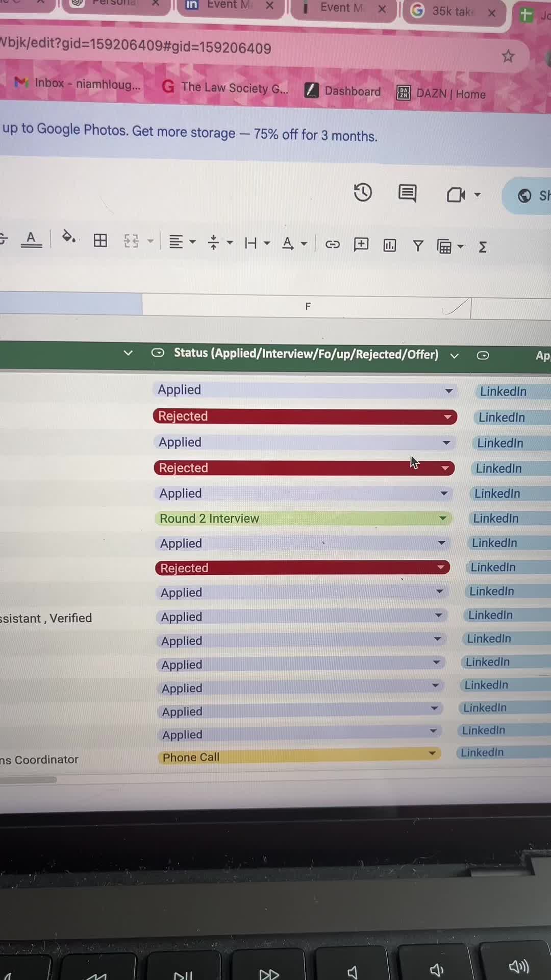Open vertical align options
The width and height of the screenshot is (551, 980).
point(220,242)
